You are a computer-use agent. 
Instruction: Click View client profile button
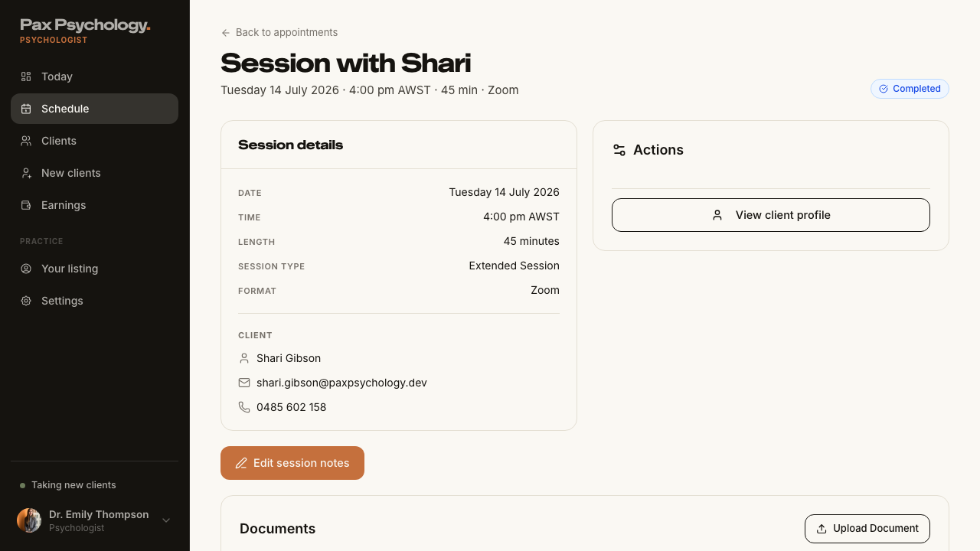tap(771, 215)
